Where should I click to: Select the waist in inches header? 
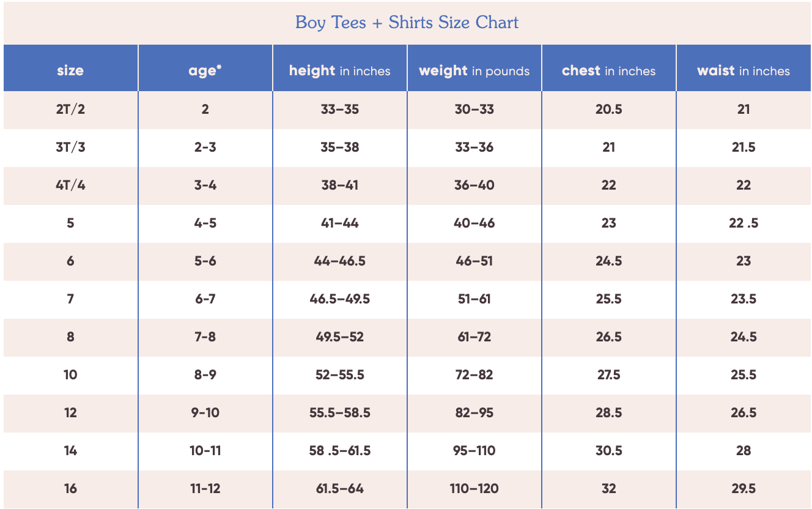[x=743, y=71]
